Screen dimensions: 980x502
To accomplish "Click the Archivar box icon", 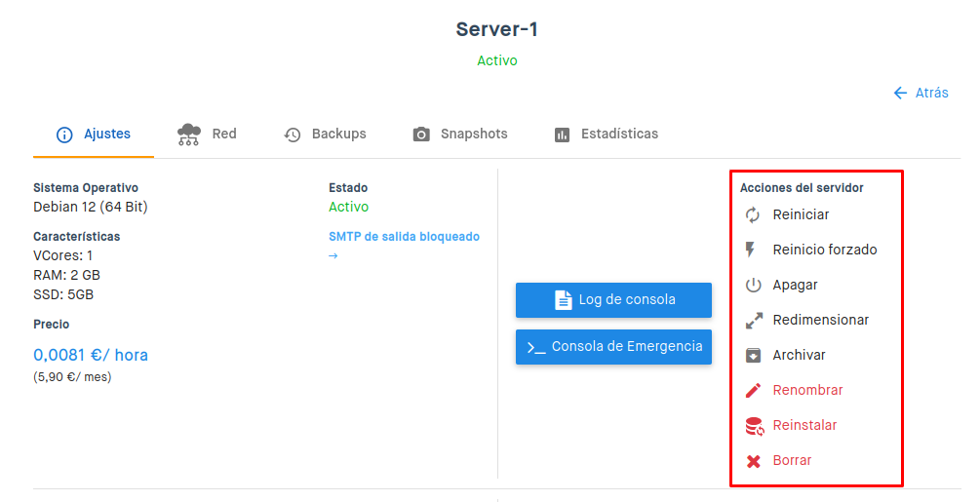I will [x=753, y=355].
